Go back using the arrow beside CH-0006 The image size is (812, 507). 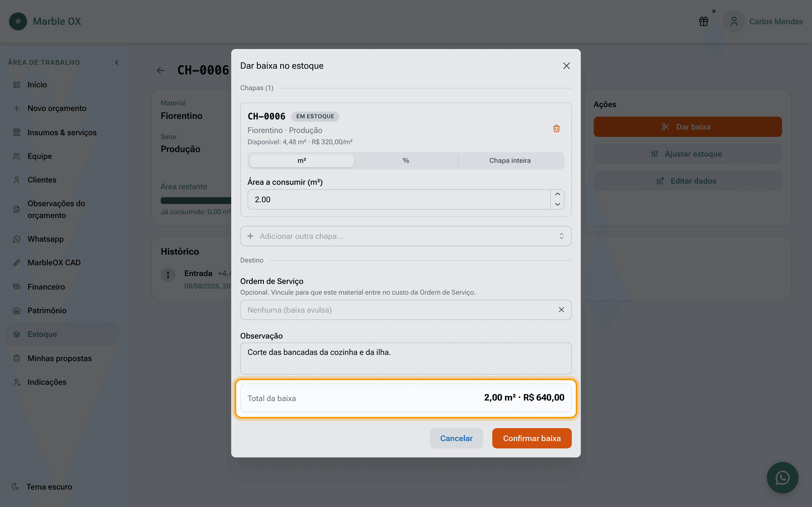[x=161, y=70]
